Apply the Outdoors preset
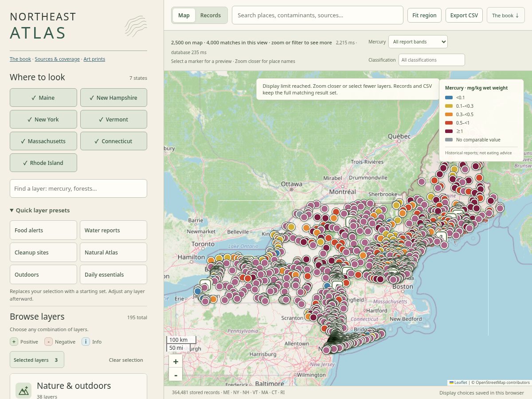532x399 pixels. 43,274
